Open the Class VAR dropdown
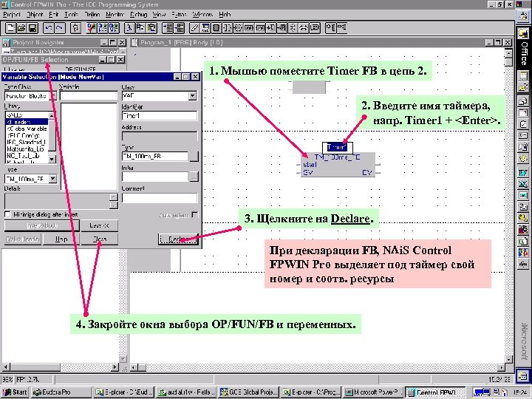532x399 pixels. pos(193,95)
